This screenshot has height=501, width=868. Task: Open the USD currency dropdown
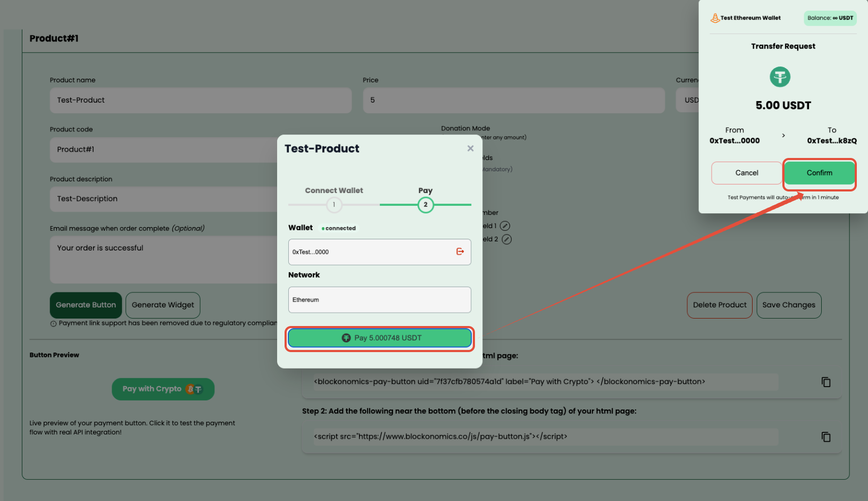tap(687, 100)
